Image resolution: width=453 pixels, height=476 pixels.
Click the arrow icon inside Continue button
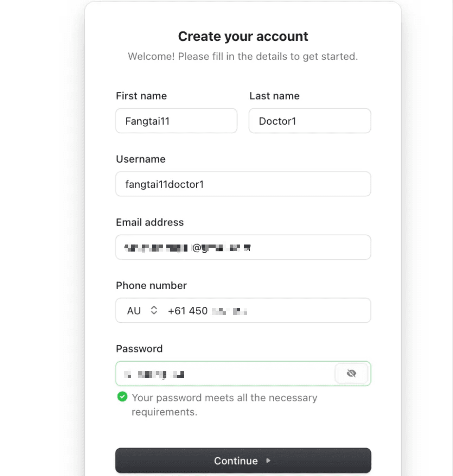pyautogui.click(x=268, y=461)
